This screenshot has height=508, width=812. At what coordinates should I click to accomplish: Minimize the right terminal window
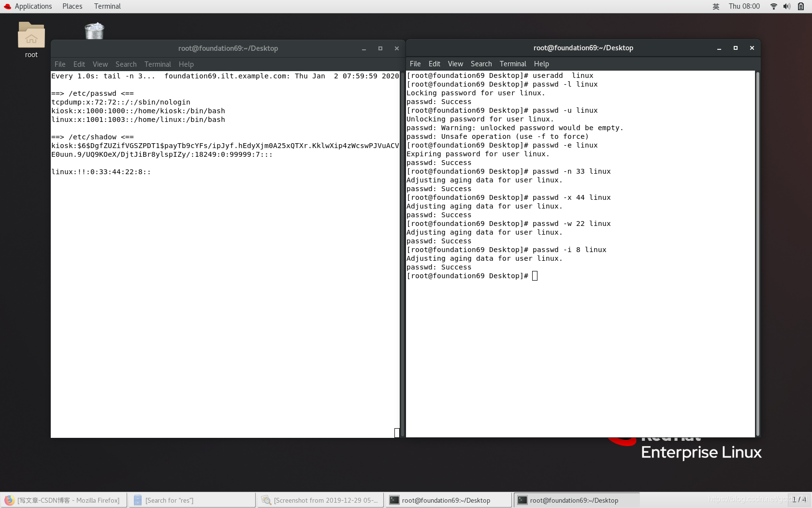[x=719, y=48]
